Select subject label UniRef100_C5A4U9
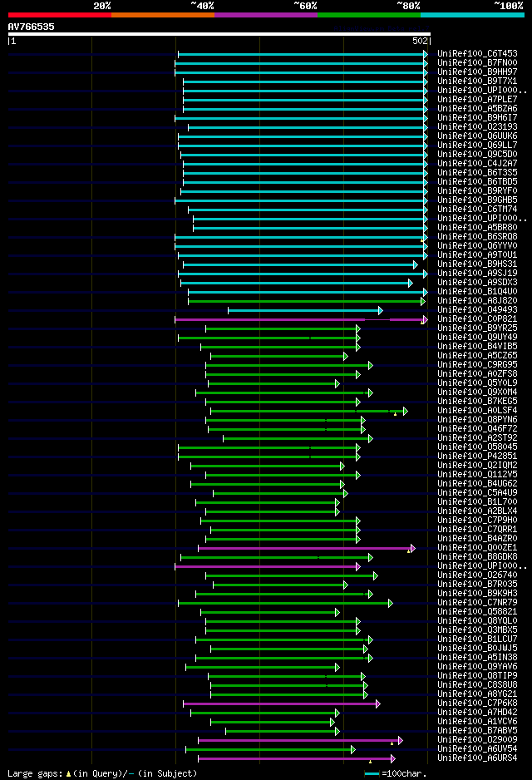This screenshot has width=532, height=780. 477,493
